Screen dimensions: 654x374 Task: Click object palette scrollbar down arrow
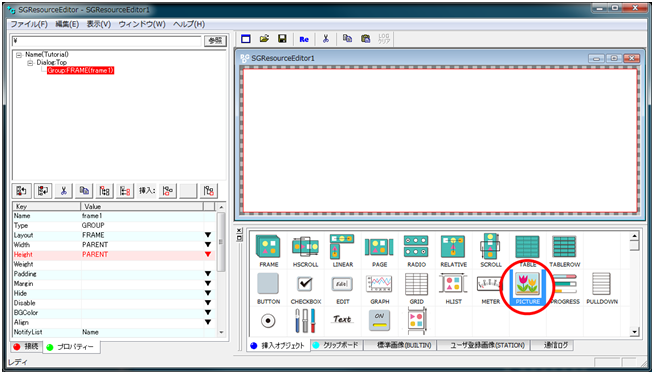(634, 332)
